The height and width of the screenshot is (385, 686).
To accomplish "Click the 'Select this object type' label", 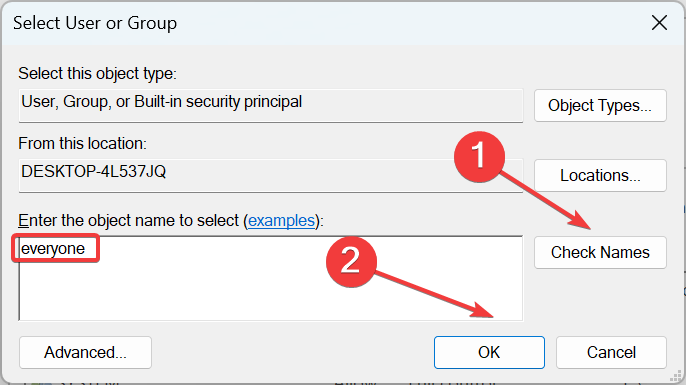I will click(97, 74).
